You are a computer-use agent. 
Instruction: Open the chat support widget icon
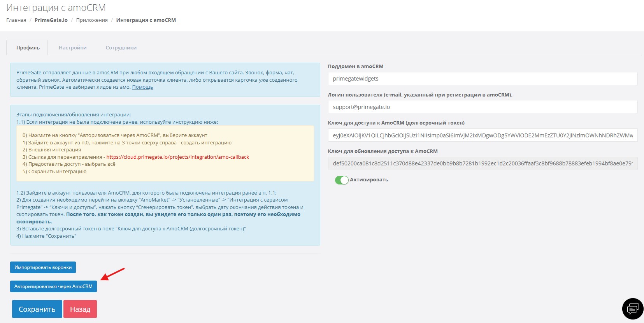(633, 309)
